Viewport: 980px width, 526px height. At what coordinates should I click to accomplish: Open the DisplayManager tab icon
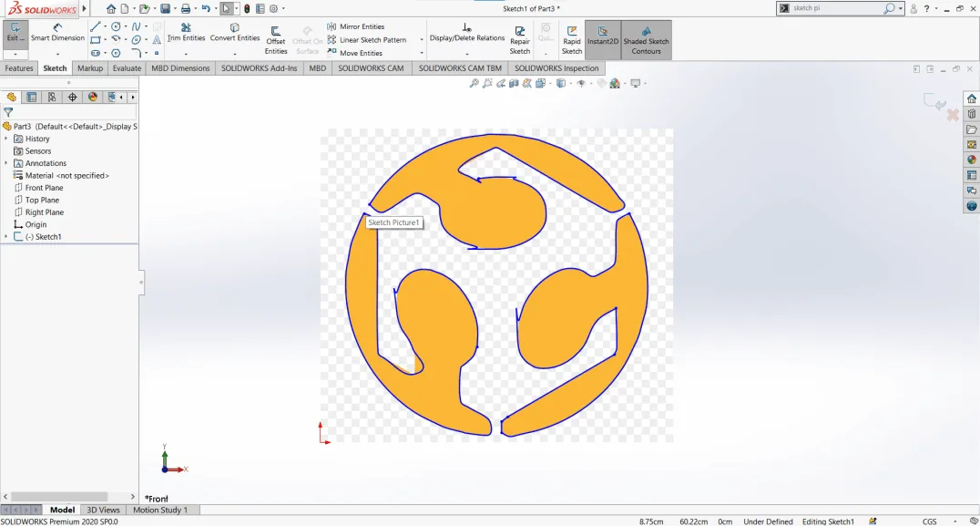point(93,97)
